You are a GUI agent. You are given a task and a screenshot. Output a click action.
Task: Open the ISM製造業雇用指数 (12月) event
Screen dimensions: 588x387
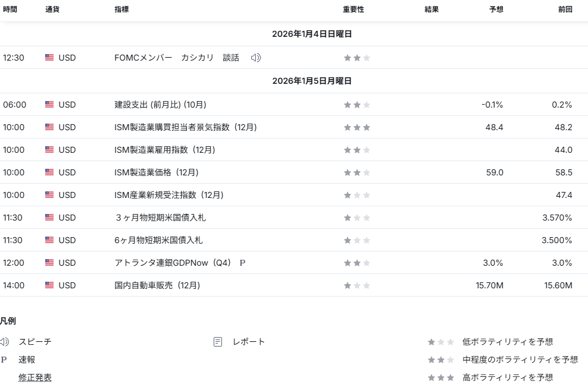point(164,150)
